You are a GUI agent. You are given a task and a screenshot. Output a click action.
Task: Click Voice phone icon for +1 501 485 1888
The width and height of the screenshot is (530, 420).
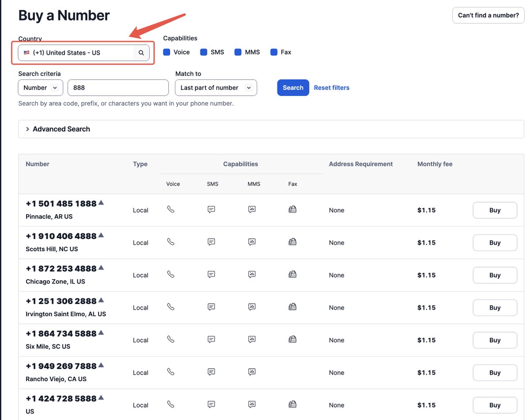(171, 209)
